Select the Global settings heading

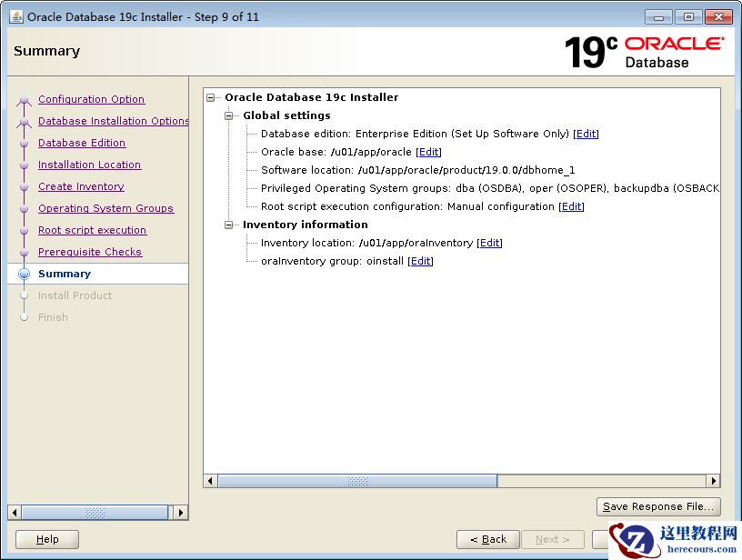(286, 115)
